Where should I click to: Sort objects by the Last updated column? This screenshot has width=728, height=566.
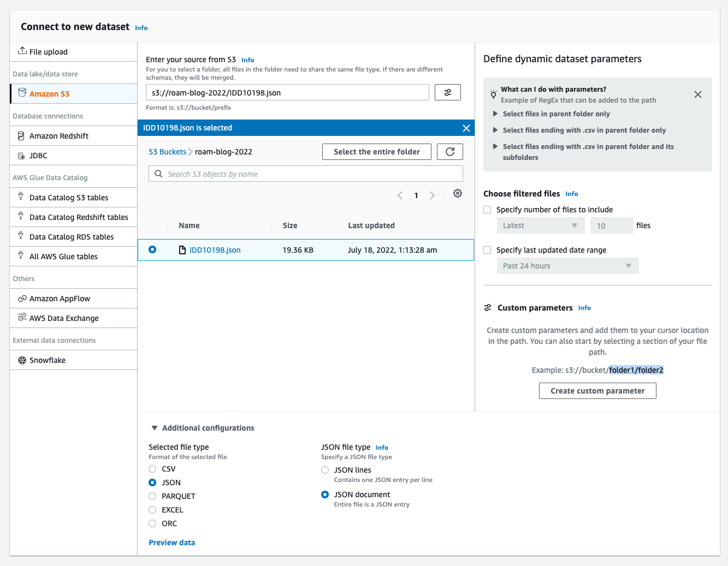(x=371, y=225)
